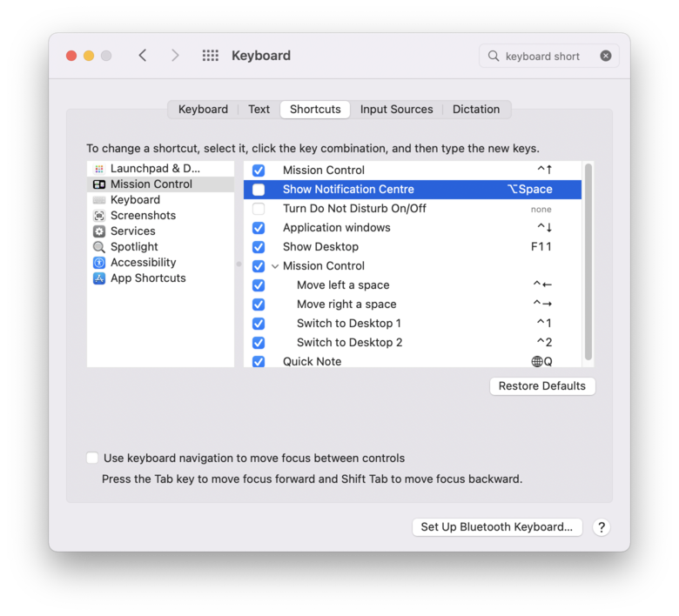Viewport: 679px width, 616px height.
Task: Select the Screenshots category icon
Action: point(99,216)
